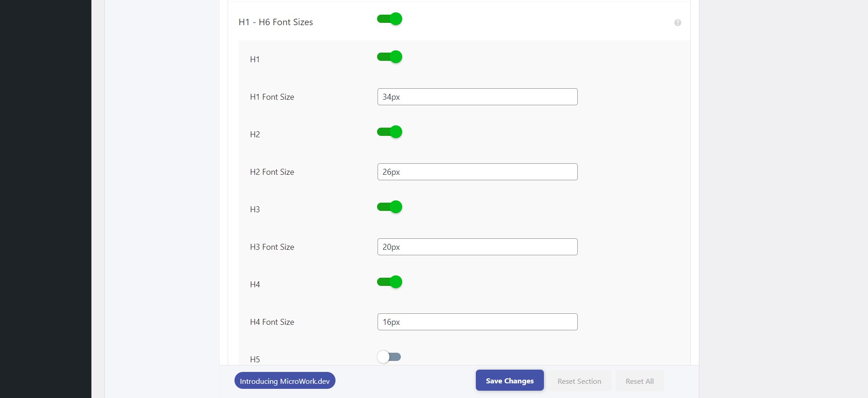Click the H1 Font Size label
This screenshot has width=868, height=398.
pos(272,97)
